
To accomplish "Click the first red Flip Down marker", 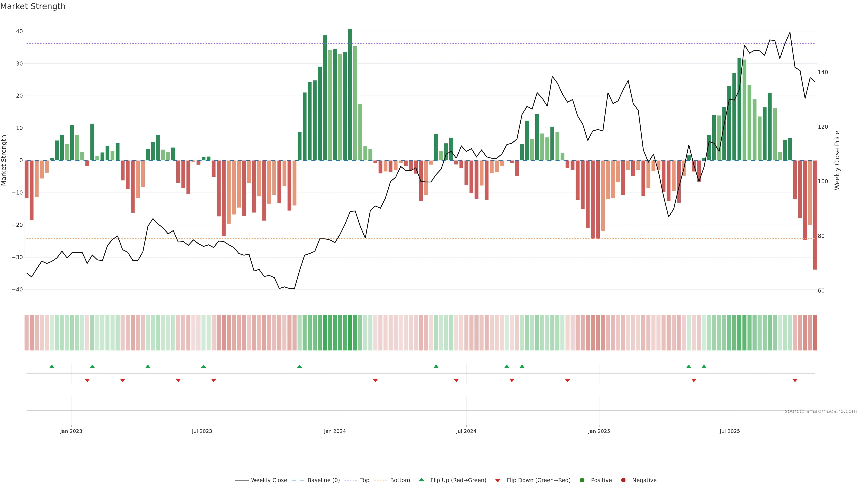I will point(87,380).
